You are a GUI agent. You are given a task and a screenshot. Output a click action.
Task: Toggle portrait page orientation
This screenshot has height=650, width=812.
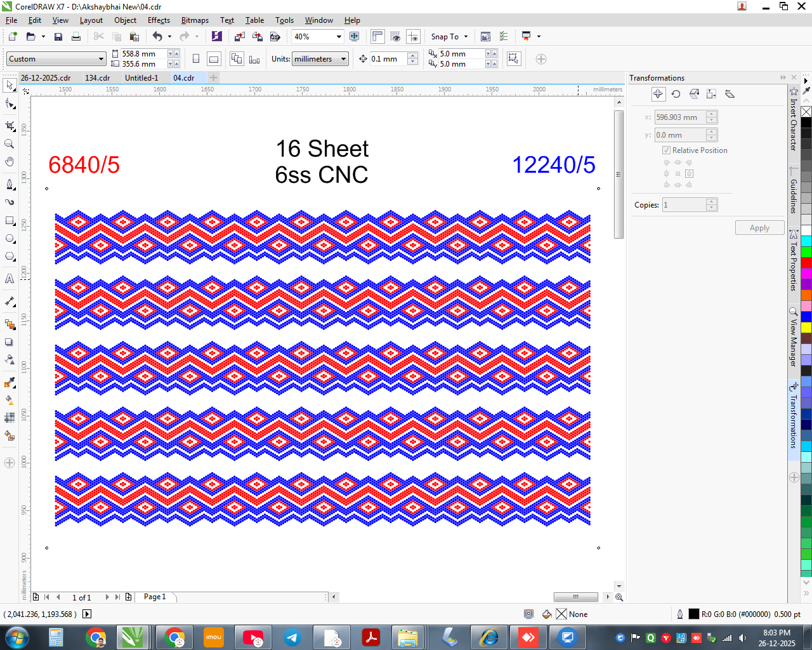[196, 59]
